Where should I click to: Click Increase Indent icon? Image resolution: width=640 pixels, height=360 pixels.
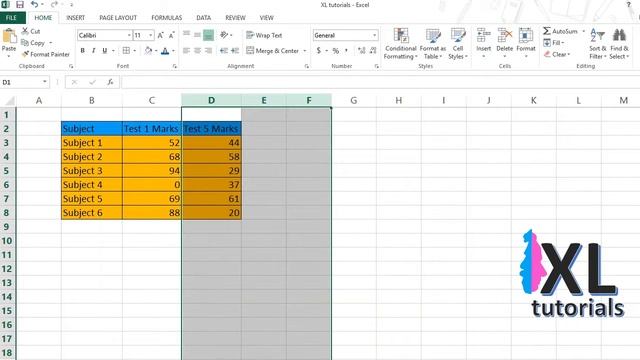click(x=235, y=51)
